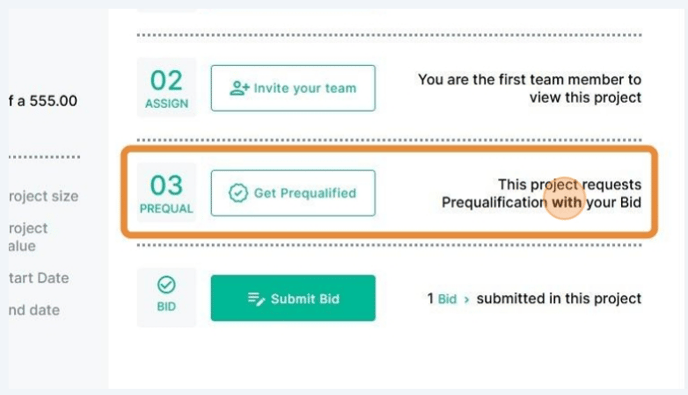
Task: Click the text 'This project requests Prequalification'
Action: 541,194
